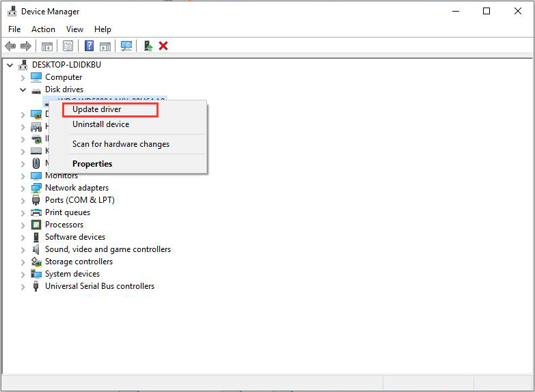Click the green-arrow update driver toolbar icon

(x=148, y=46)
